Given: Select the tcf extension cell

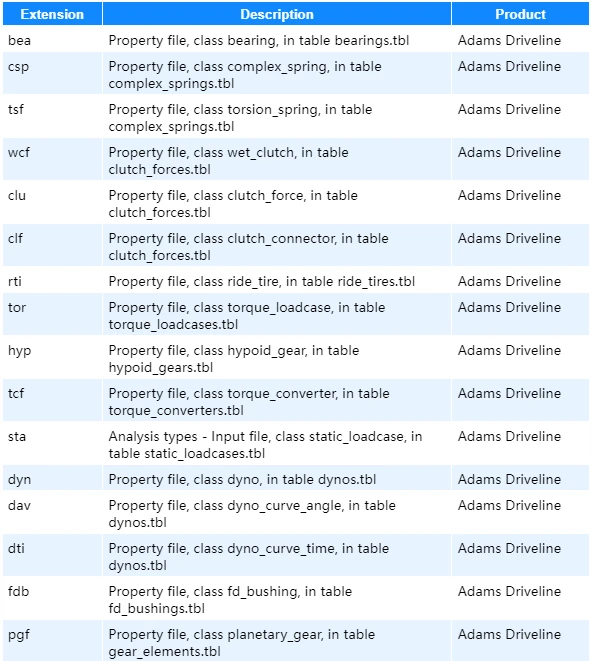Looking at the screenshot, I should pyautogui.click(x=52, y=401).
